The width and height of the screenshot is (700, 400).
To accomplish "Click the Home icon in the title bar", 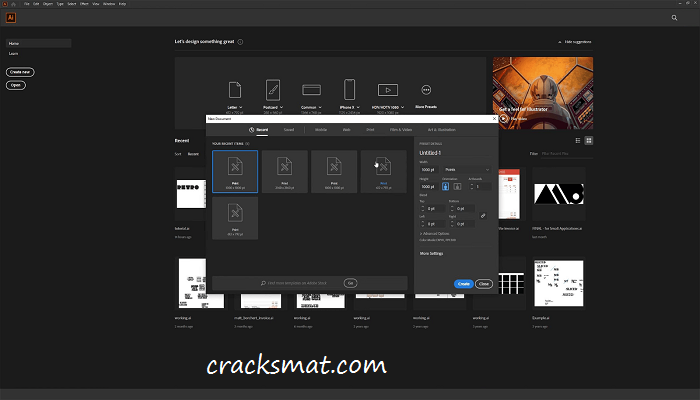I will [x=13, y=4].
